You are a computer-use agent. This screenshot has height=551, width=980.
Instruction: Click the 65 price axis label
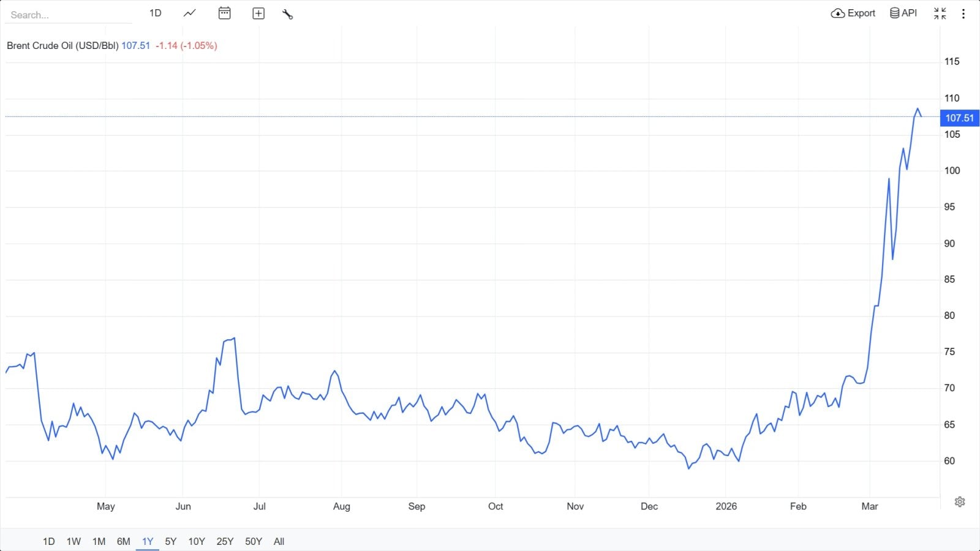coord(949,424)
